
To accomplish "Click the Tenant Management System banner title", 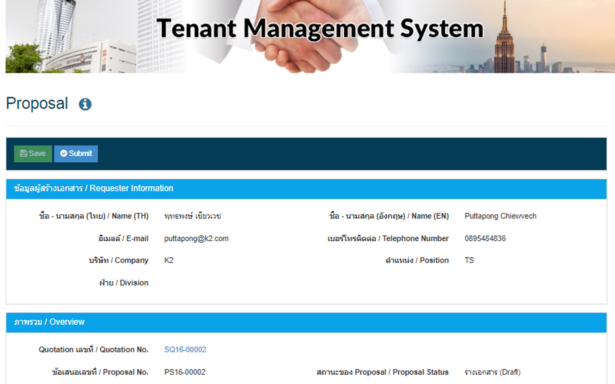I will click(x=320, y=29).
